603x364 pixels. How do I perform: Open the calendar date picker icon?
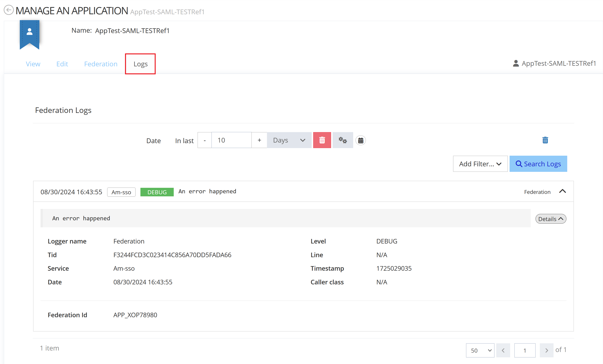pos(360,140)
